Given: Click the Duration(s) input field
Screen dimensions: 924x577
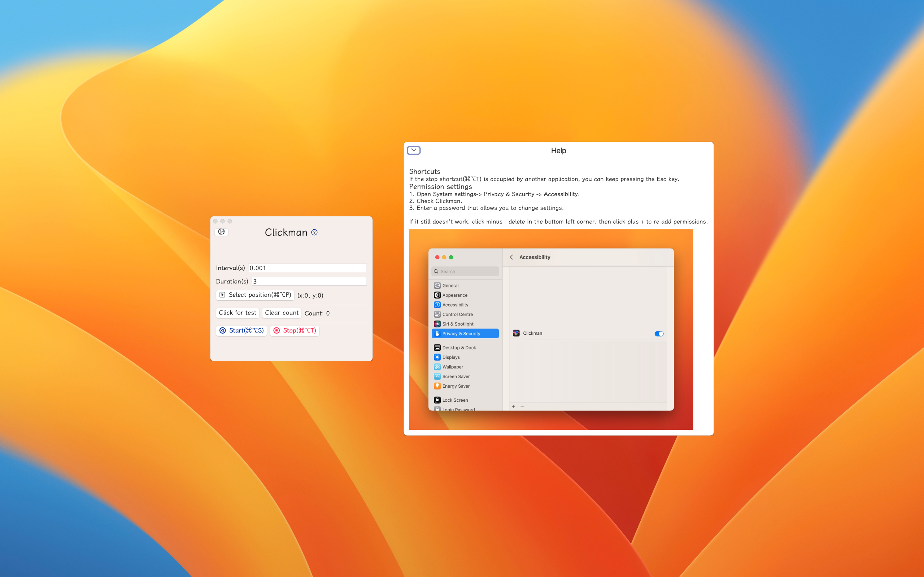Looking at the screenshot, I should pos(309,281).
